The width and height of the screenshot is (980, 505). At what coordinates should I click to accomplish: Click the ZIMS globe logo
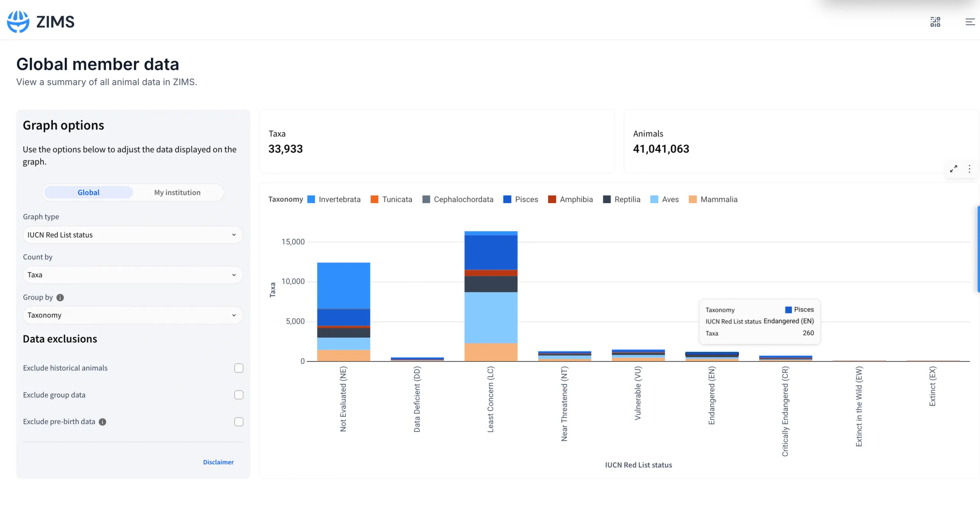point(18,21)
